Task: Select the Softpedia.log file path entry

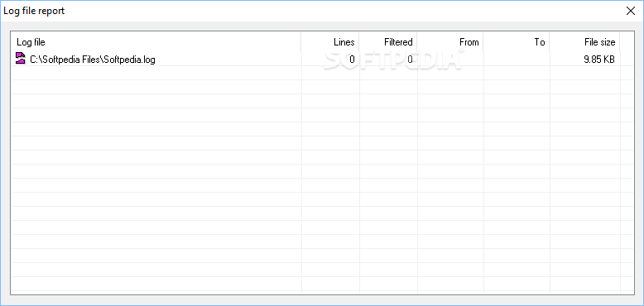Action: tap(93, 60)
